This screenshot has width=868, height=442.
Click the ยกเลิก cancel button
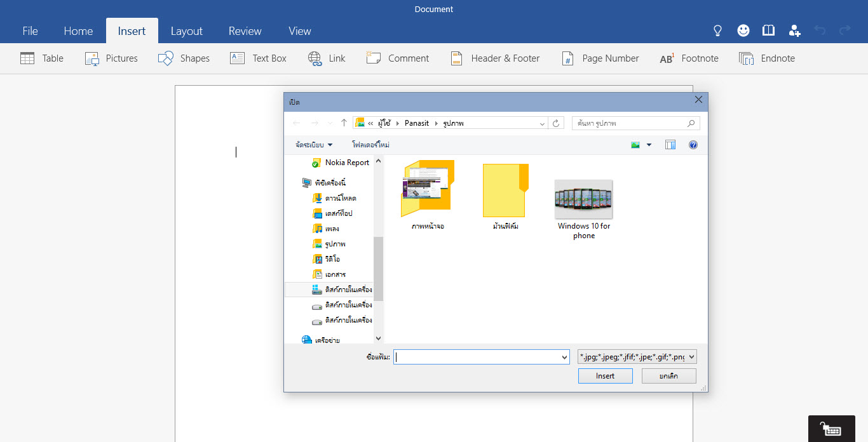coord(668,376)
